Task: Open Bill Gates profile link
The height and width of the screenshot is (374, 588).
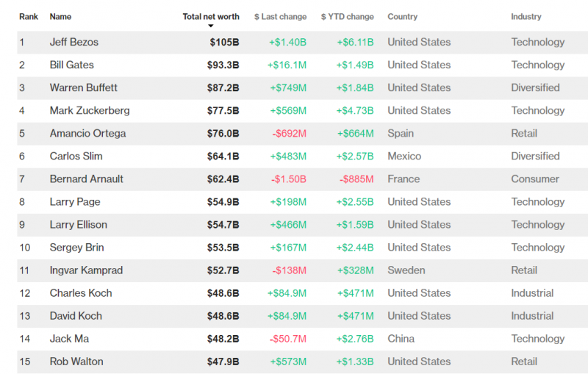Action: pos(72,65)
